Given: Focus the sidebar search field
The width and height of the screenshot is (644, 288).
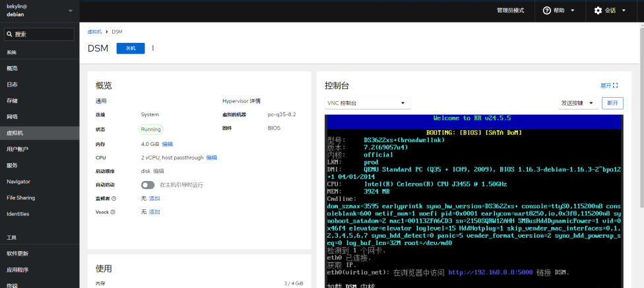Looking at the screenshot, I should [40, 34].
